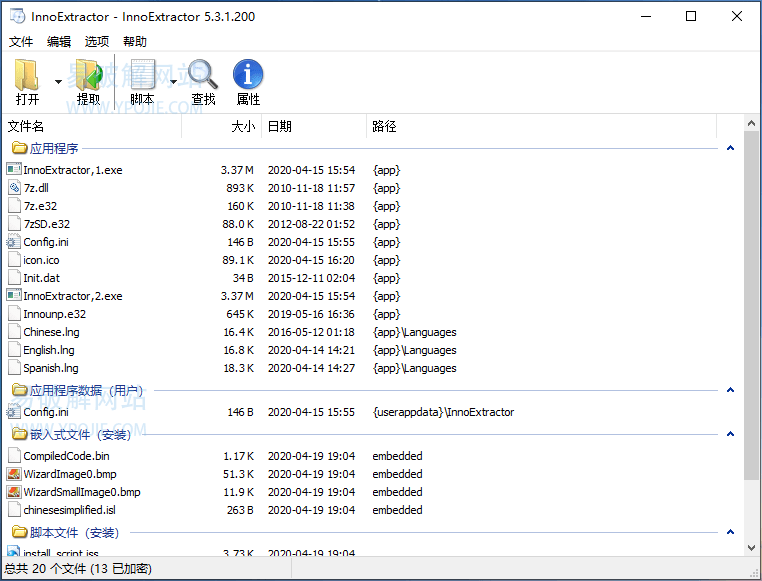Collapse the 应用程序数据 (用户) group chevron

click(x=730, y=390)
